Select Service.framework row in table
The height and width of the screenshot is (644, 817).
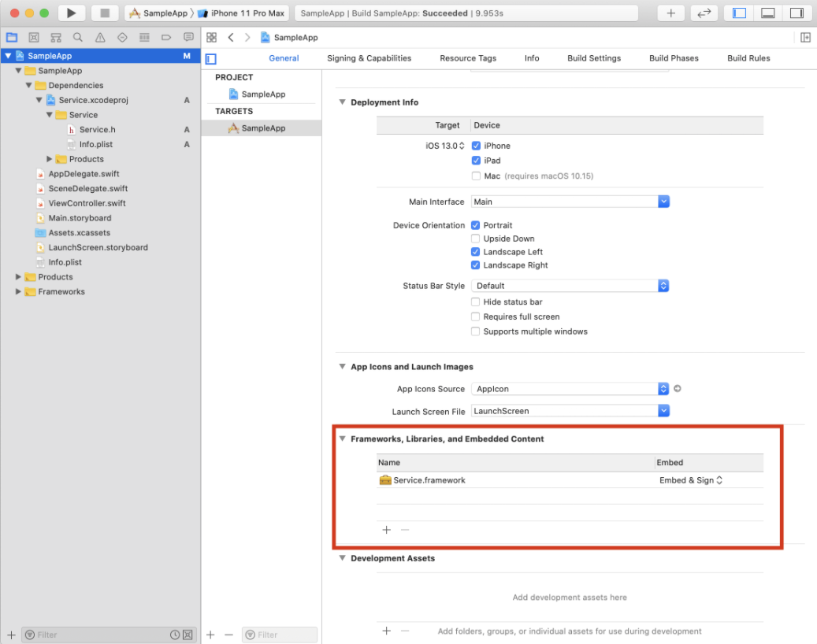570,480
